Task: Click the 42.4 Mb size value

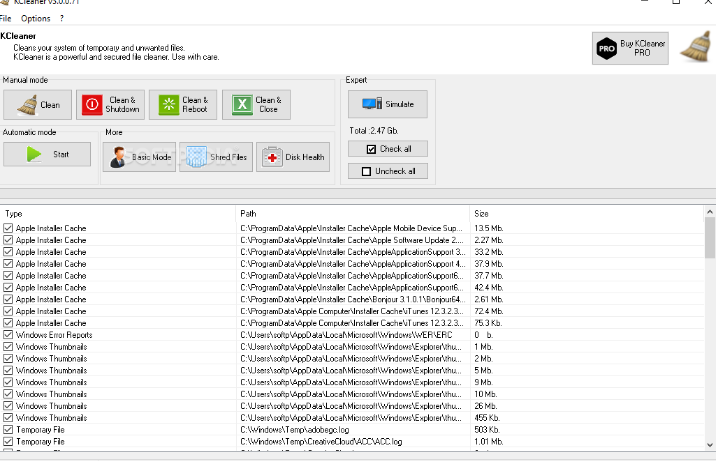Action: pos(489,288)
